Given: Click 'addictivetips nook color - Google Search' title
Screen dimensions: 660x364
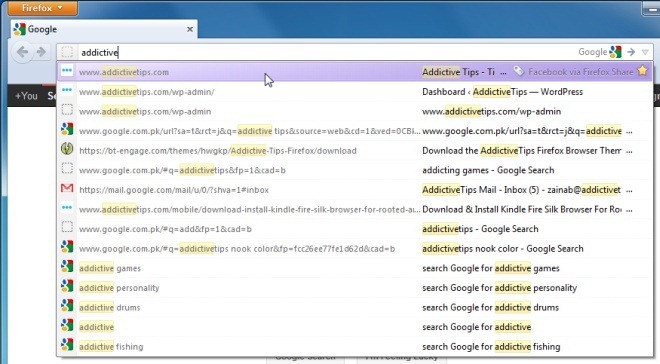Looking at the screenshot, I should point(503,249).
